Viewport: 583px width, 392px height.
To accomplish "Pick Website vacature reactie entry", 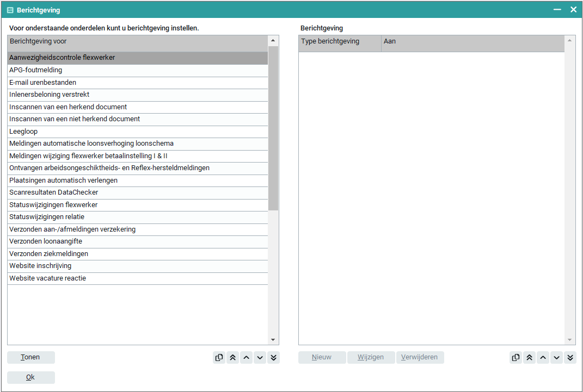I will click(x=47, y=278).
